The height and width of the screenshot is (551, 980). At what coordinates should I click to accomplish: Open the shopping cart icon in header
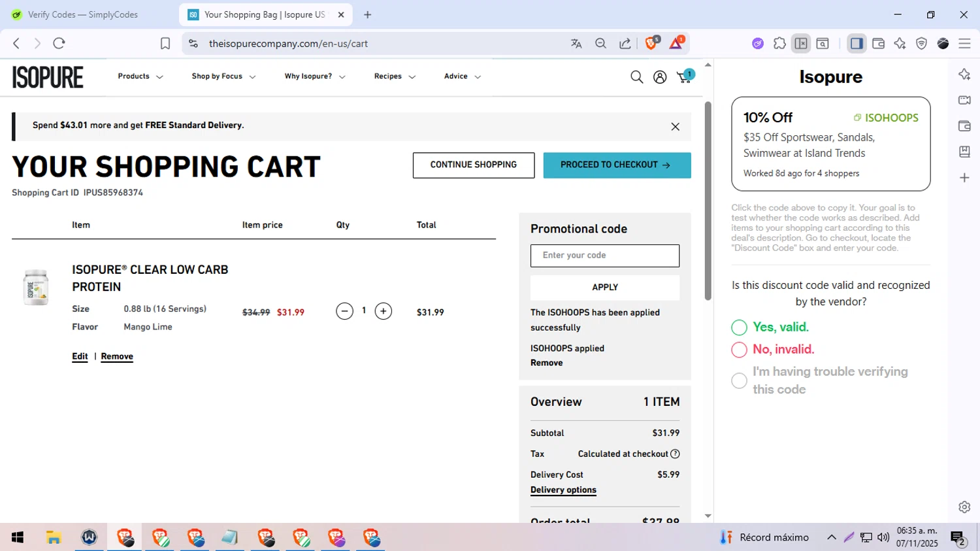[x=685, y=76]
